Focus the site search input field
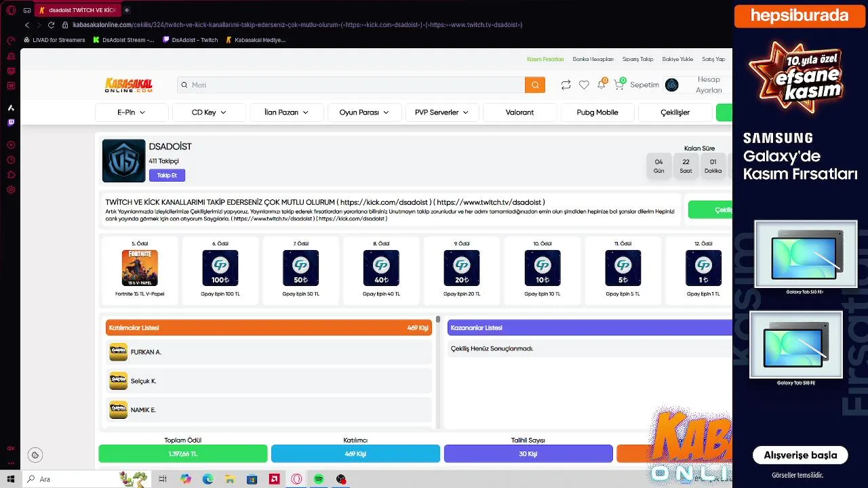 pyautogui.click(x=351, y=85)
